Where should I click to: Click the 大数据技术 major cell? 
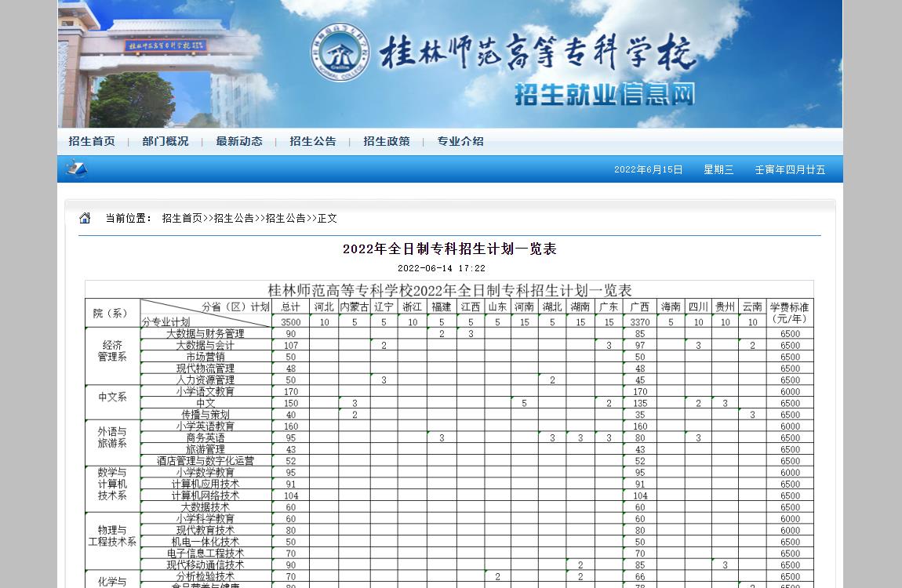coord(205,507)
